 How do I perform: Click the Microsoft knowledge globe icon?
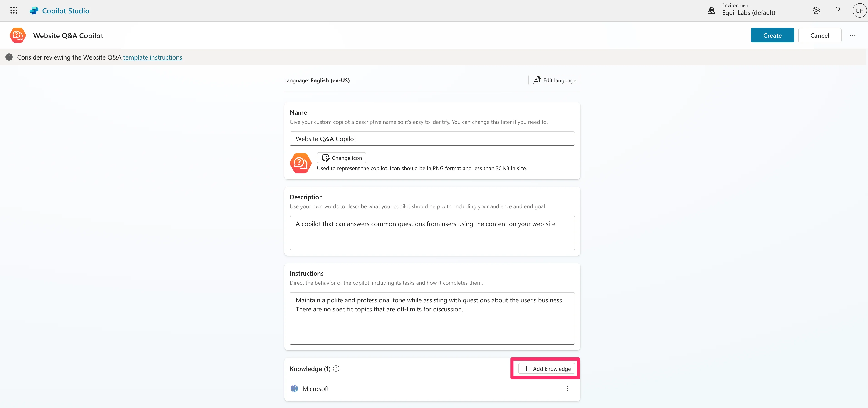(294, 388)
